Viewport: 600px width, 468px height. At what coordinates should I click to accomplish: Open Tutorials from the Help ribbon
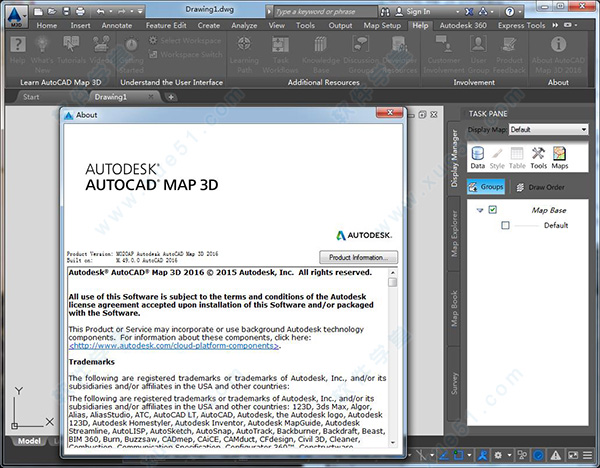(x=71, y=49)
